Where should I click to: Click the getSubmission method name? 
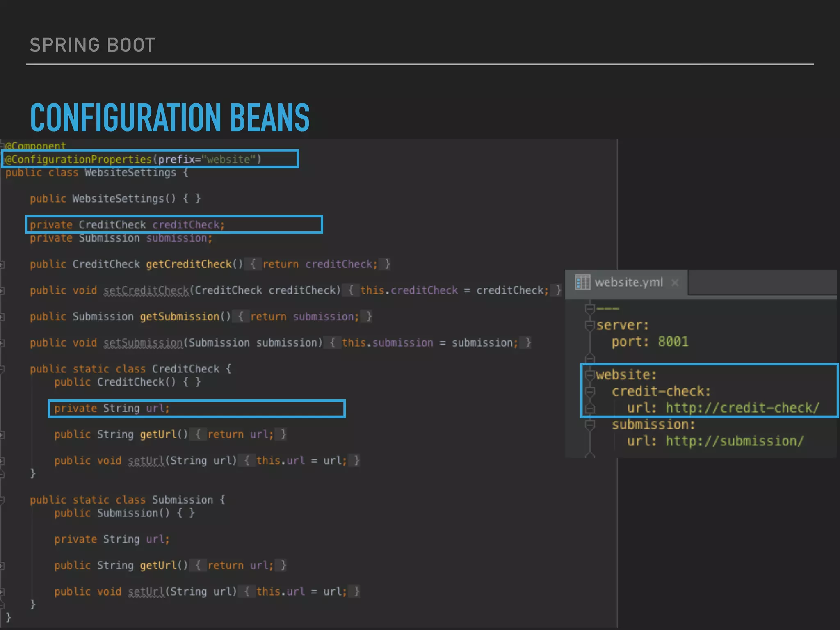coord(179,317)
